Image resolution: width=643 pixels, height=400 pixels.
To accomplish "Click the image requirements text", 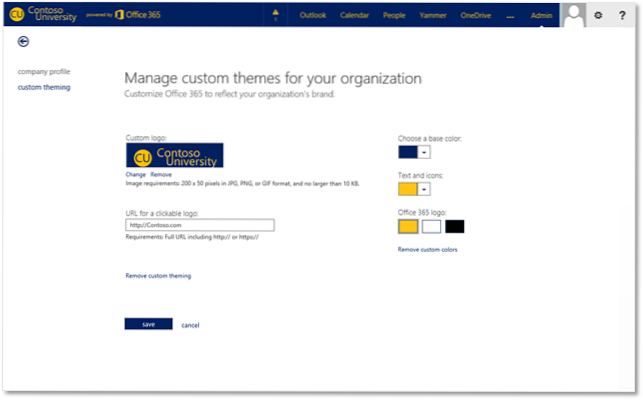I will point(242,183).
